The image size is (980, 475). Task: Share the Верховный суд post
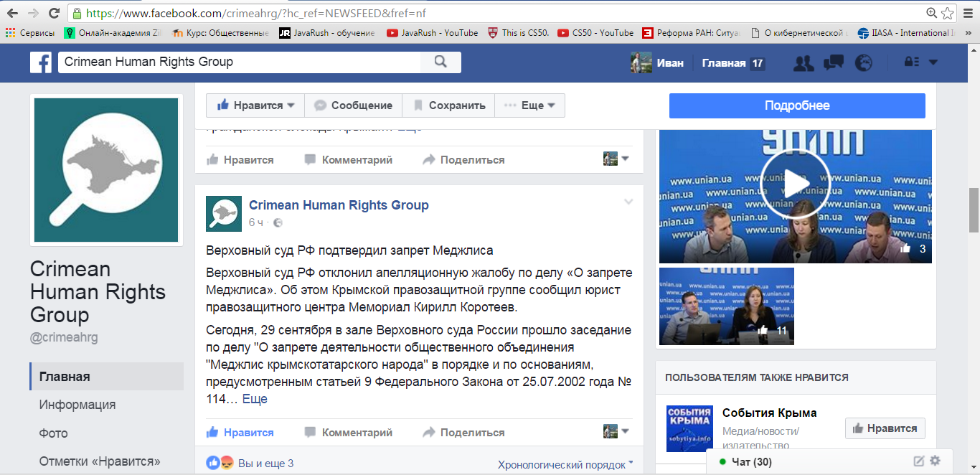[x=463, y=433]
